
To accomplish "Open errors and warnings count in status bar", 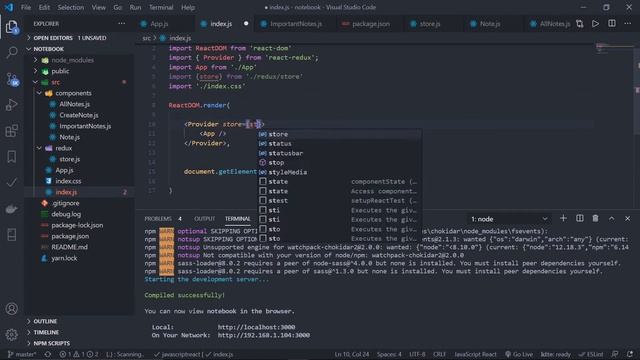I will coord(79,354).
